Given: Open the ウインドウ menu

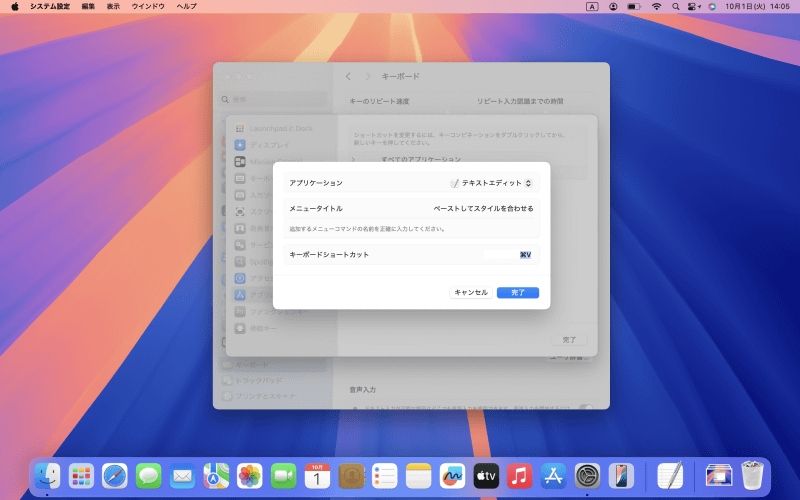Looking at the screenshot, I should (x=148, y=7).
